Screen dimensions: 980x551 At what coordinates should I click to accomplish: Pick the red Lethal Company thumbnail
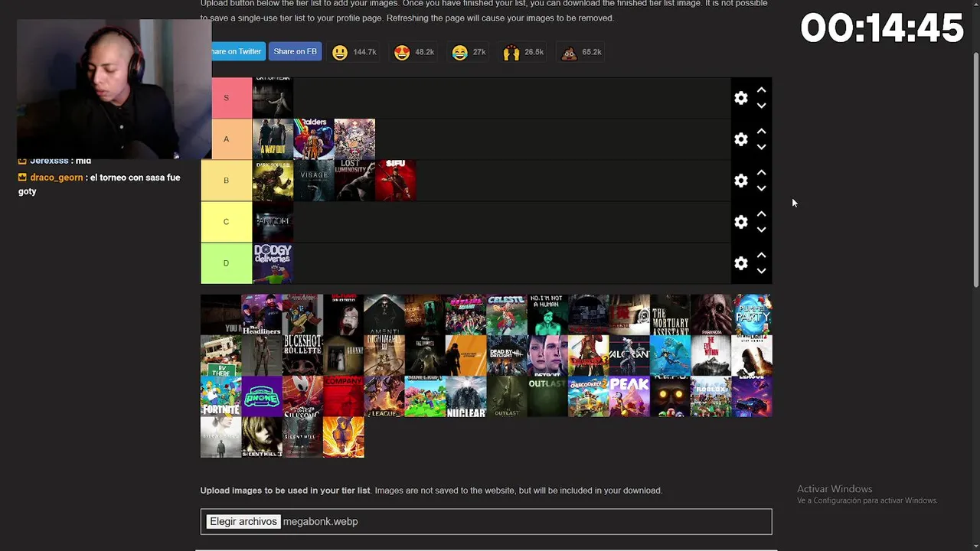(344, 396)
